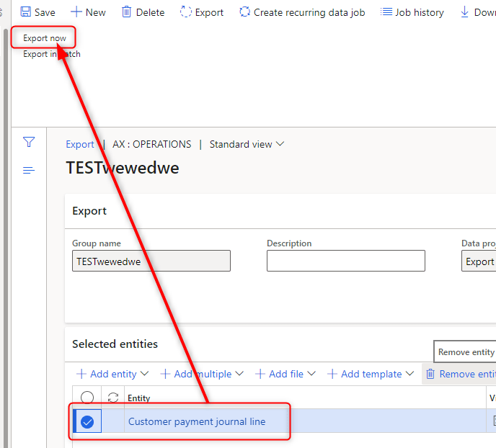Screen dimensions: 496x448
Task: Open the filter funnel icon in sidebar
Action: 29,143
